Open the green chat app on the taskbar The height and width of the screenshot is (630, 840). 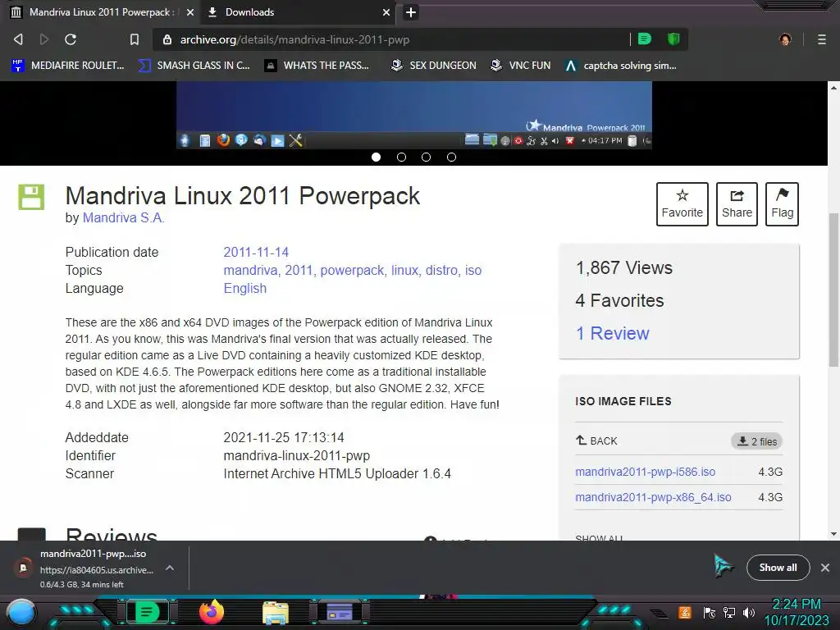[x=147, y=612]
